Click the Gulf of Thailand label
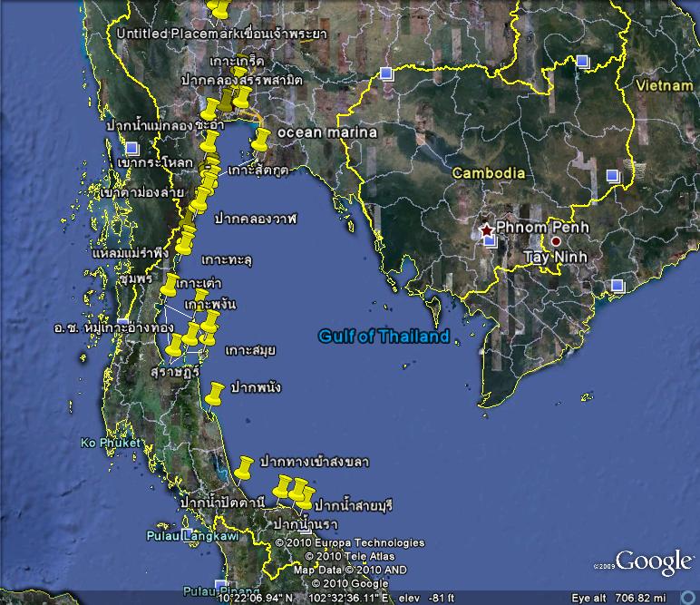Screen dimensions: 700x605 (x=384, y=337)
